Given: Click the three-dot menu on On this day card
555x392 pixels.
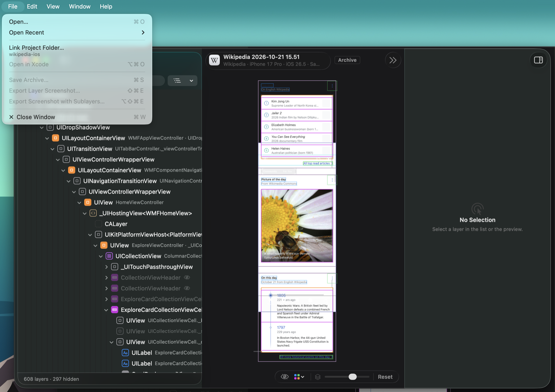Looking at the screenshot, I should click(332, 278).
